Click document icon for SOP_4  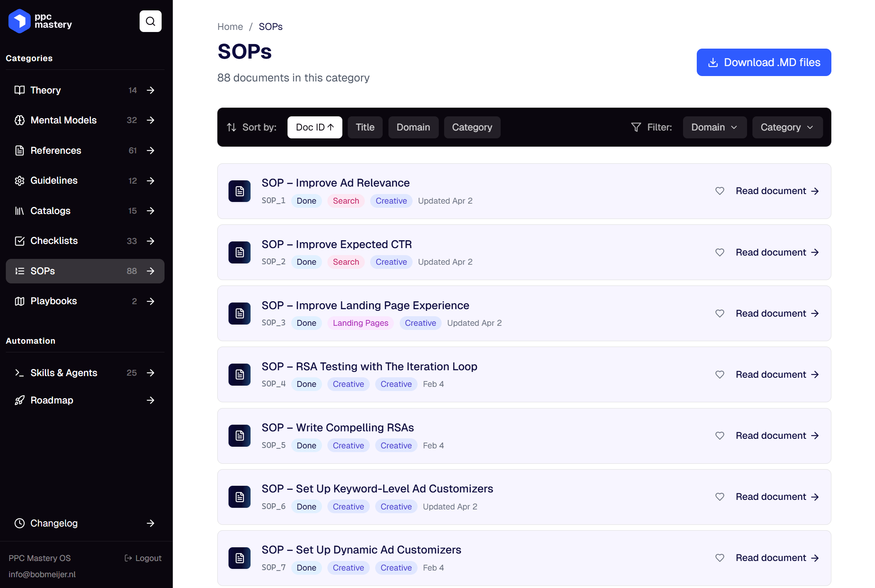pyautogui.click(x=239, y=374)
